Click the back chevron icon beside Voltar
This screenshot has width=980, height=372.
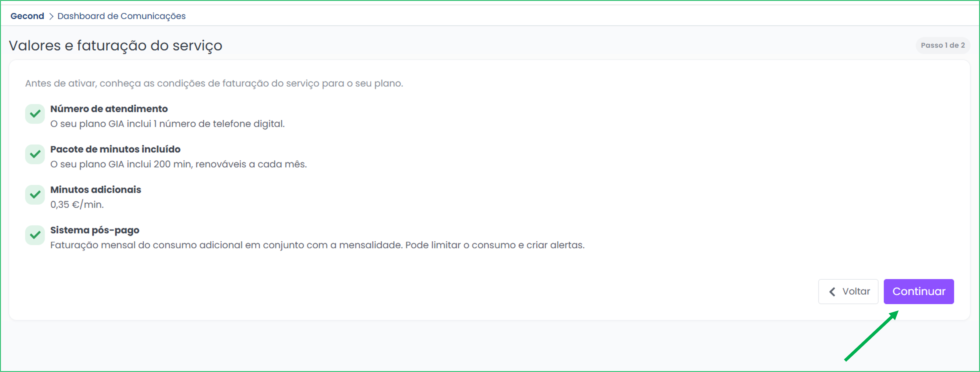coord(832,291)
